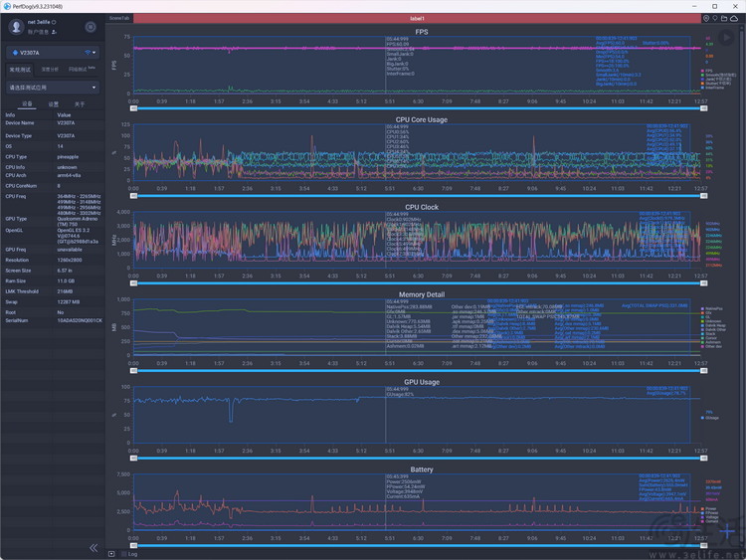Open the account info person icon
Screen dimensions: 746x560
[x=54, y=32]
